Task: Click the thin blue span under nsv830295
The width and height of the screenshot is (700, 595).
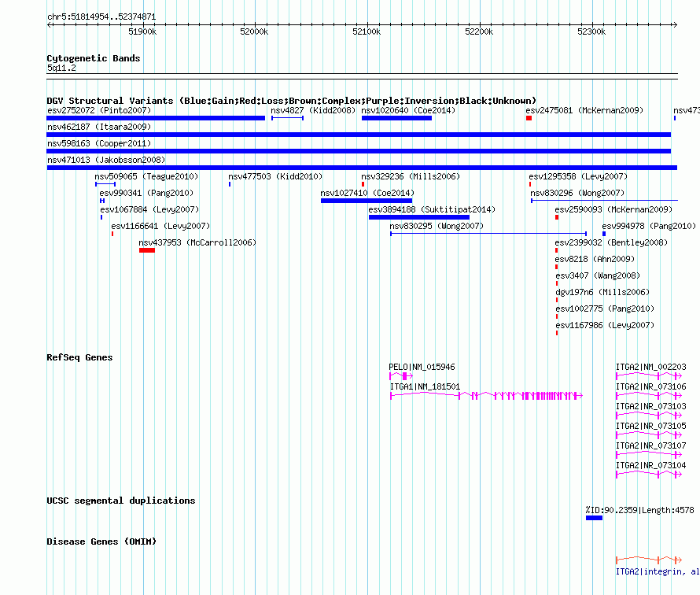Action: 488,234
